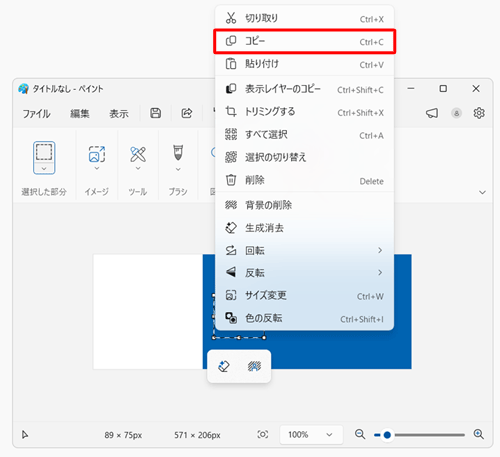Choose サイズ変更 (Resize) menu entry

click(x=304, y=296)
